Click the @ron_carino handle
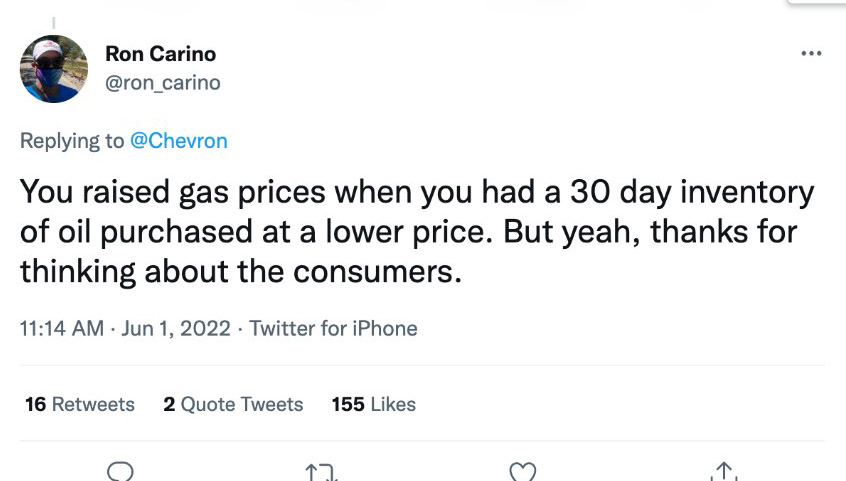Screen dimensions: 846x481 point(163,83)
